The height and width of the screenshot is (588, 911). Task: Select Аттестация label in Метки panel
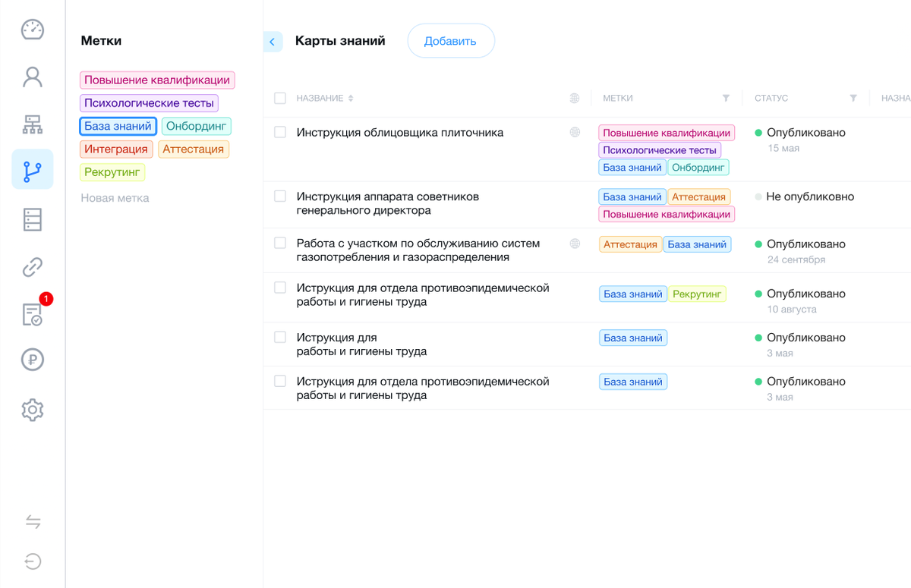[194, 149]
